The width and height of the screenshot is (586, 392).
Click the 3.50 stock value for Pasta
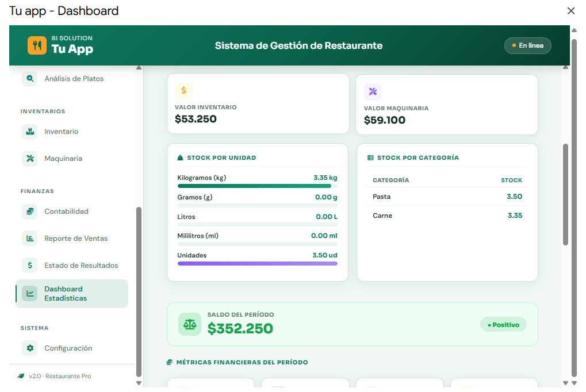pos(514,197)
